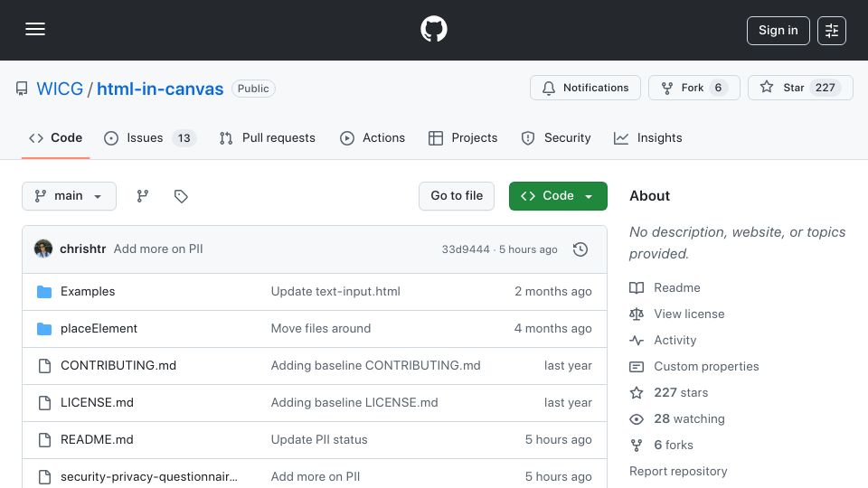
Task: View the 227 stars link
Action: click(x=681, y=393)
